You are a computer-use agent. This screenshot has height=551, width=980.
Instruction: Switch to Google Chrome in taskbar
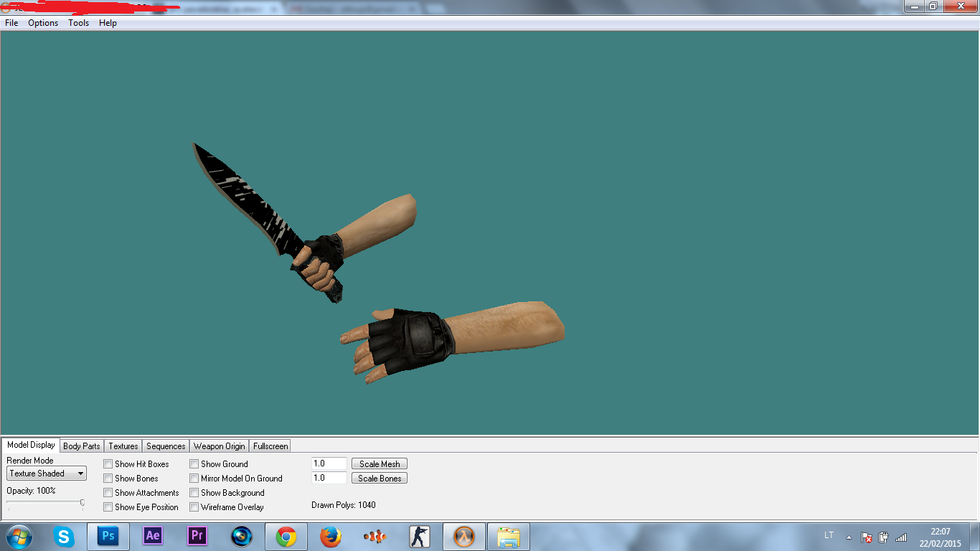286,537
